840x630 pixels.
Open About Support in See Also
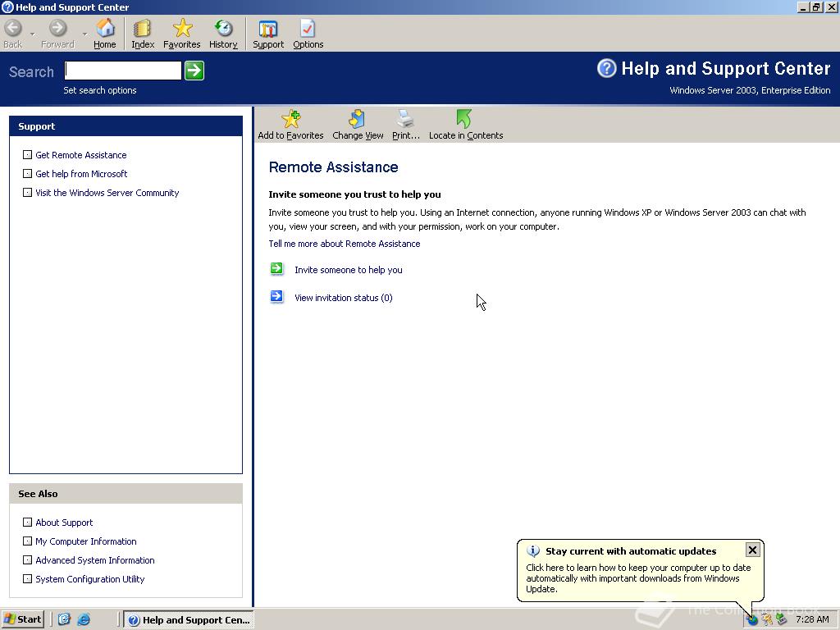click(64, 523)
